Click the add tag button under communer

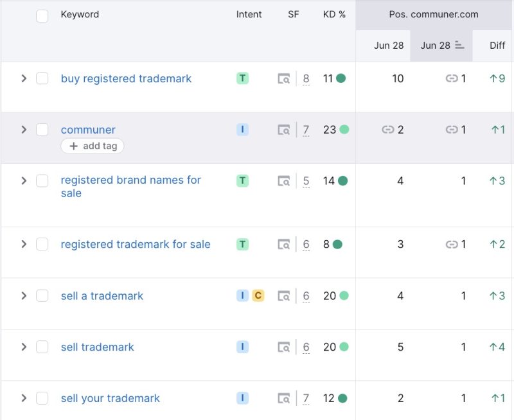[x=93, y=146]
